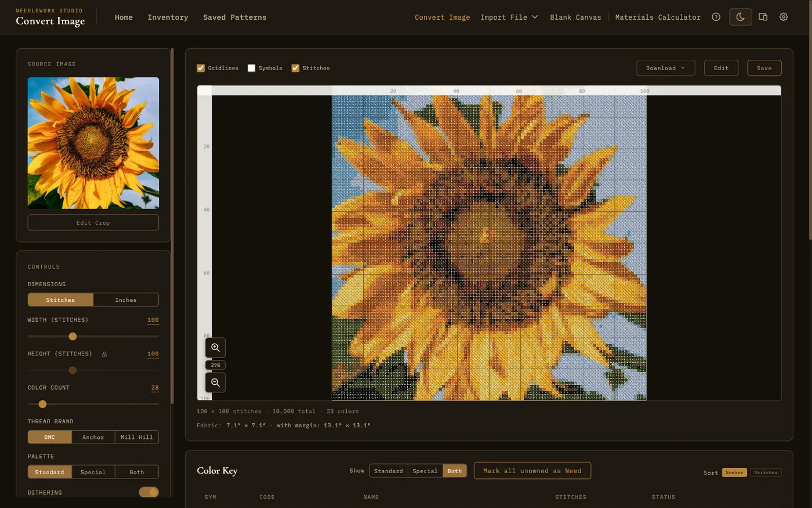The width and height of the screenshot is (812, 508).
Task: Click the SYM column header
Action: (210, 497)
